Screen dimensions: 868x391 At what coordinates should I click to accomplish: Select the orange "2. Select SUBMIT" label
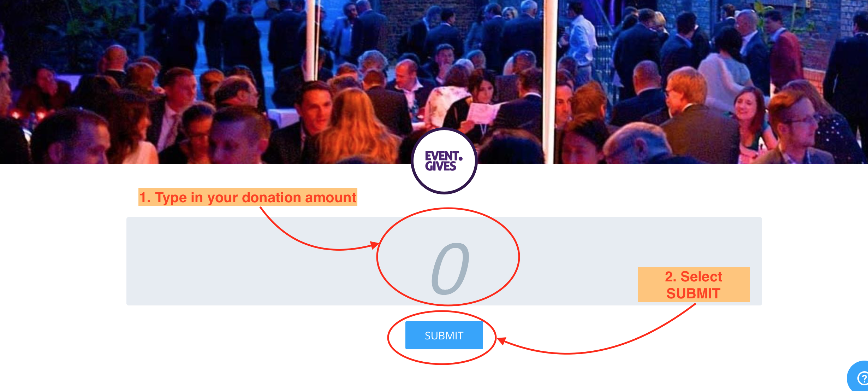[694, 285]
